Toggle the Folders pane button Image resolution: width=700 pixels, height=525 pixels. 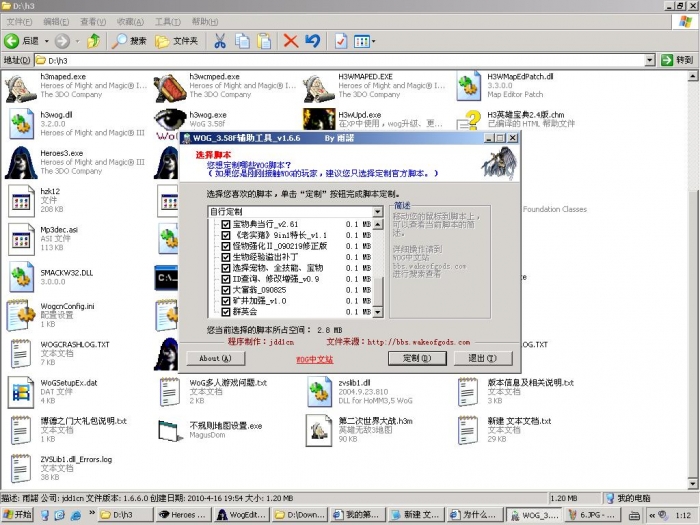pos(176,42)
